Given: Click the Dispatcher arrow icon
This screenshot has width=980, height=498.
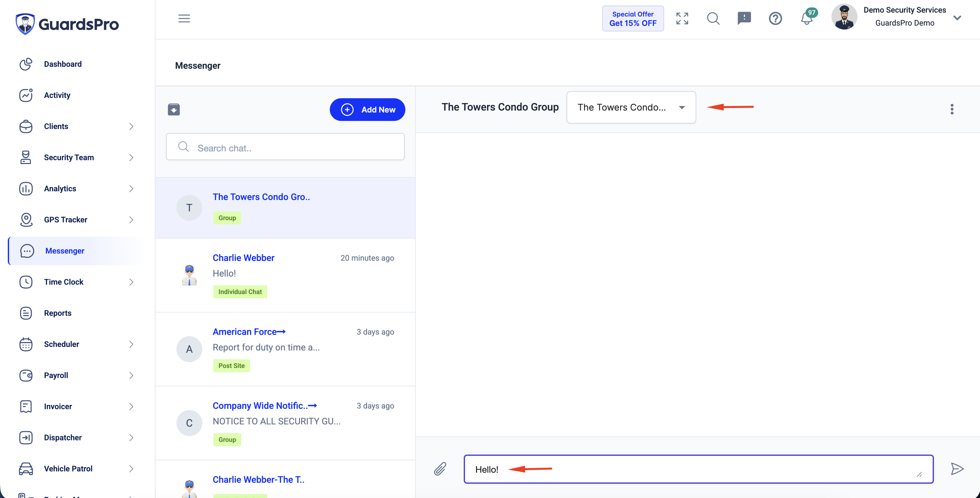Looking at the screenshot, I should [26, 437].
